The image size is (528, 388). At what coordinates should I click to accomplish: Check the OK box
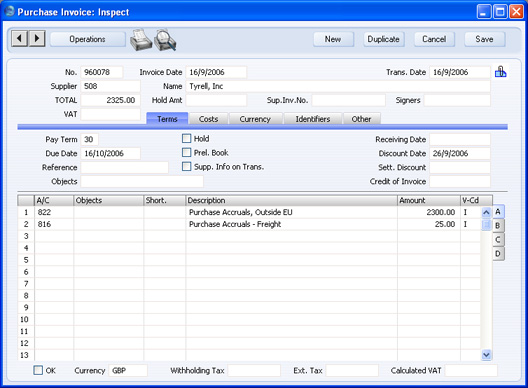point(38,370)
